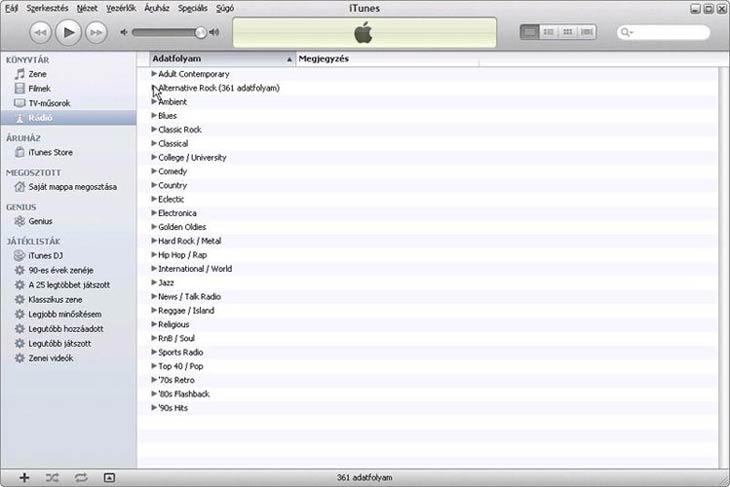730x487 pixels.
Task: Select Filmek film icon in sidebar
Action: tap(20, 88)
